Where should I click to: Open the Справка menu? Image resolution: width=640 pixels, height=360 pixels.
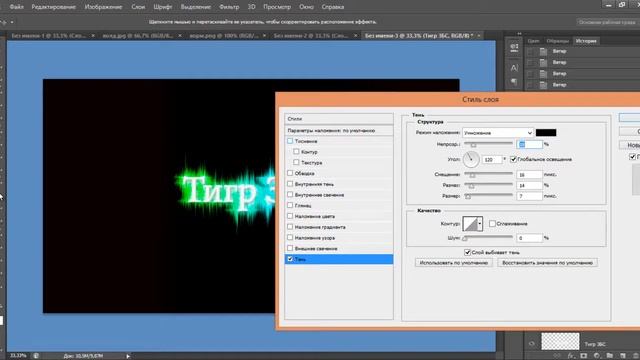tap(333, 7)
